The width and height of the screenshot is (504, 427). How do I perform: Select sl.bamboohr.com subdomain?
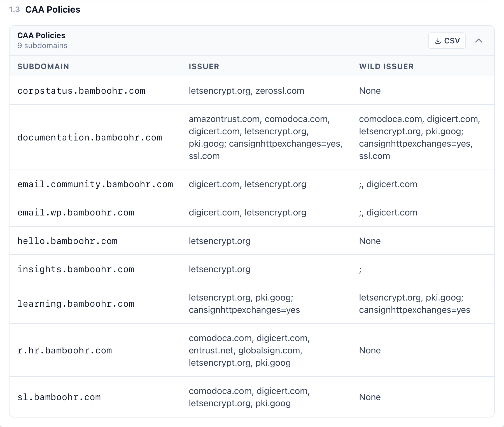[x=59, y=397]
